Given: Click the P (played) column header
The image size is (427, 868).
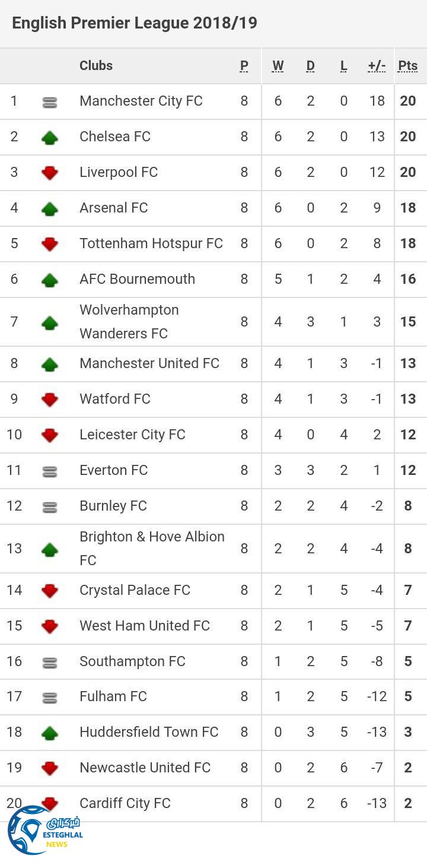Looking at the screenshot, I should click(x=244, y=66).
